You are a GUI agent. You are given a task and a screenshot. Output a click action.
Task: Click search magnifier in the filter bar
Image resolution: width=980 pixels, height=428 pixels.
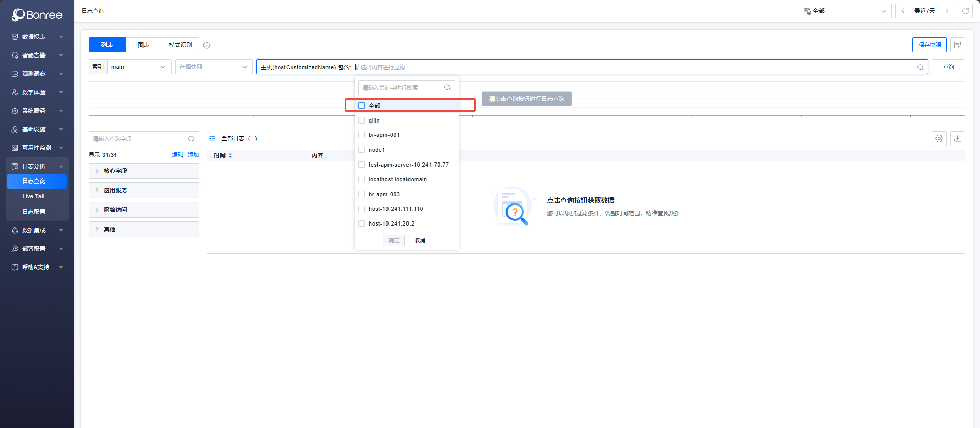(921, 67)
